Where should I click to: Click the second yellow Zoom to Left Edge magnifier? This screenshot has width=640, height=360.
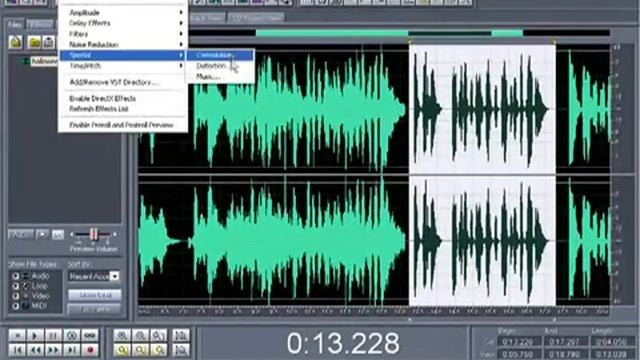point(140,350)
